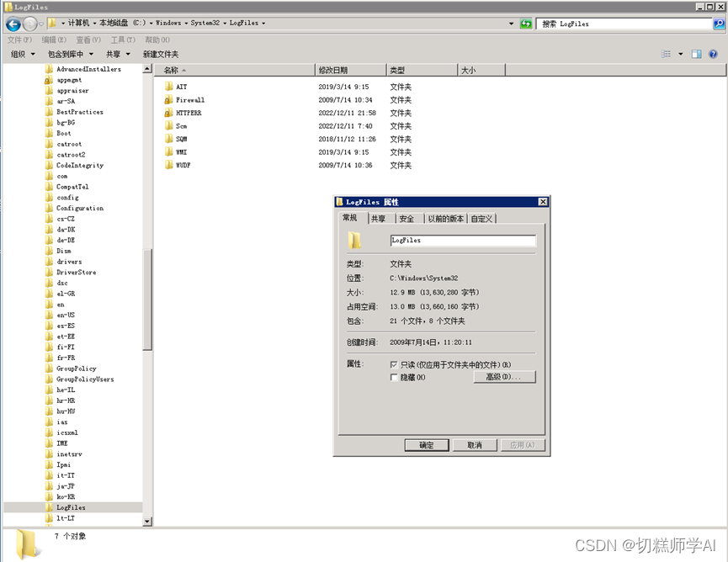Click the search magnifier icon
The image size is (728, 562).
pyautogui.click(x=719, y=24)
